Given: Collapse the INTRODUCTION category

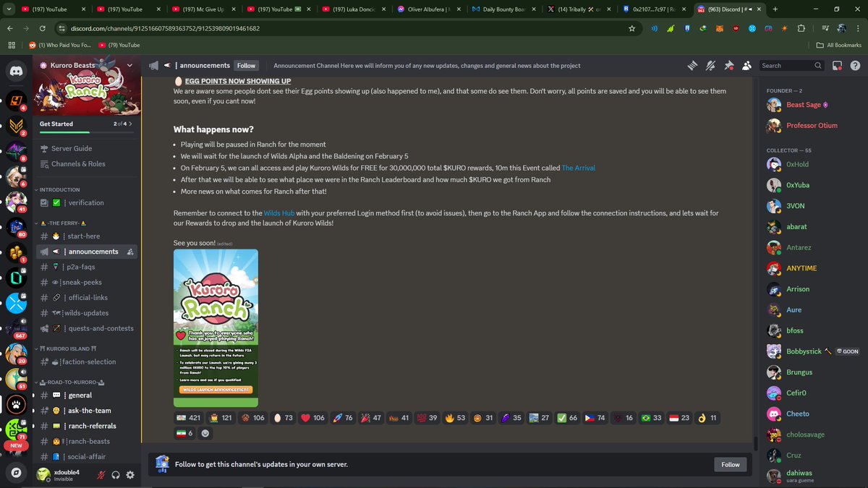Looking at the screenshot, I should point(59,189).
